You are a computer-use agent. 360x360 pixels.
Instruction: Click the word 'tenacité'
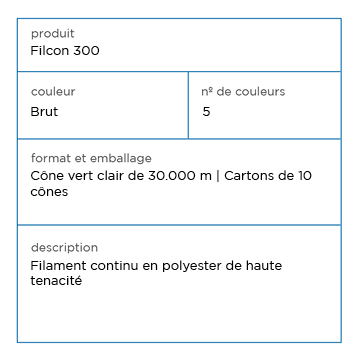point(56,281)
